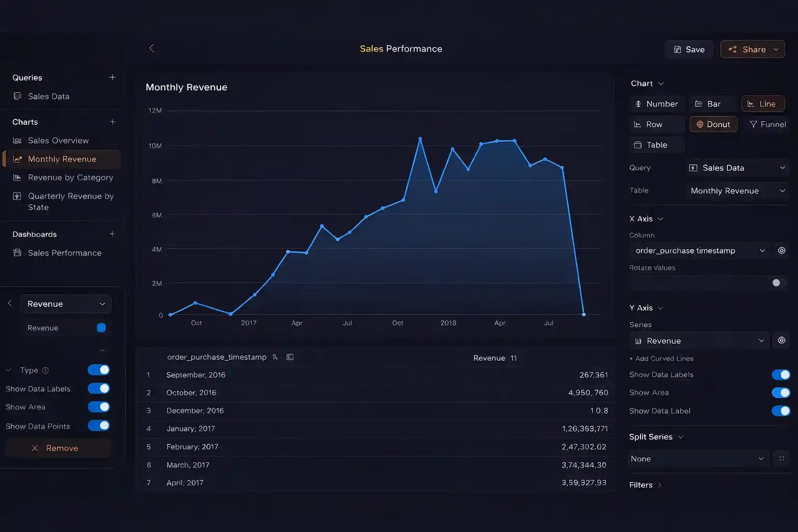Expand chevron below Revenue color row

click(102, 350)
